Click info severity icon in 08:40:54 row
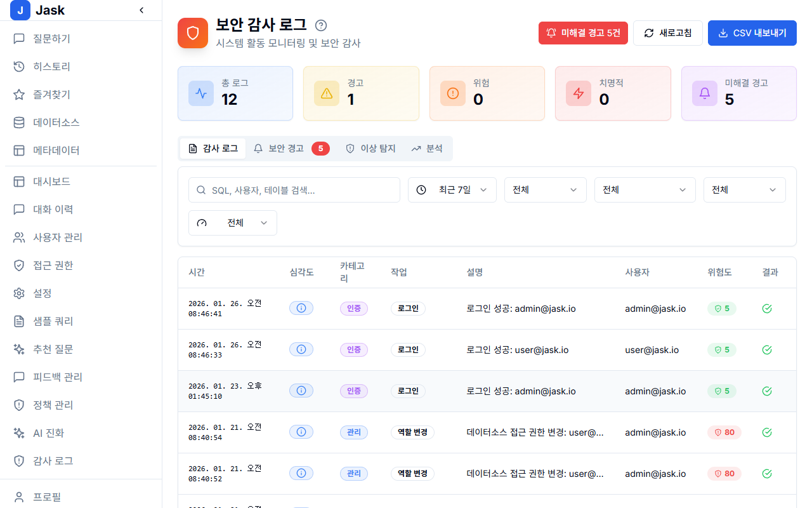 click(301, 432)
